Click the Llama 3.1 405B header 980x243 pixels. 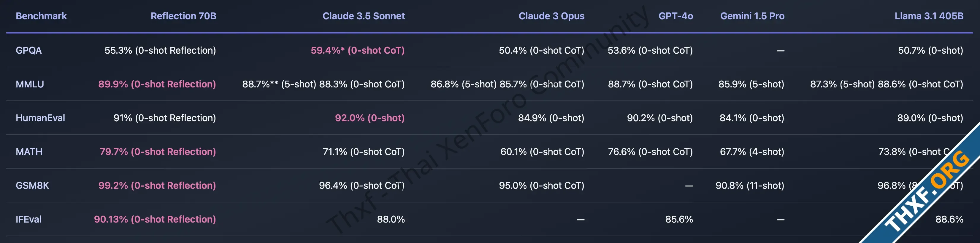pos(929,16)
